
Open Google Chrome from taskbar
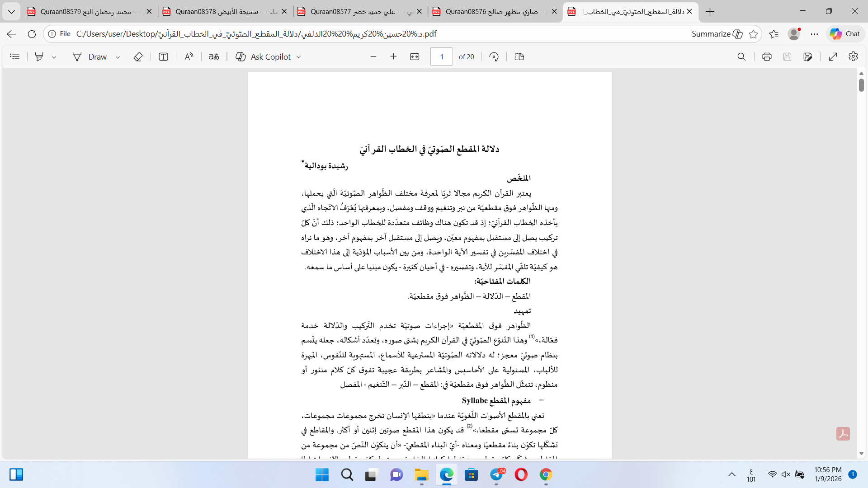[x=546, y=474]
